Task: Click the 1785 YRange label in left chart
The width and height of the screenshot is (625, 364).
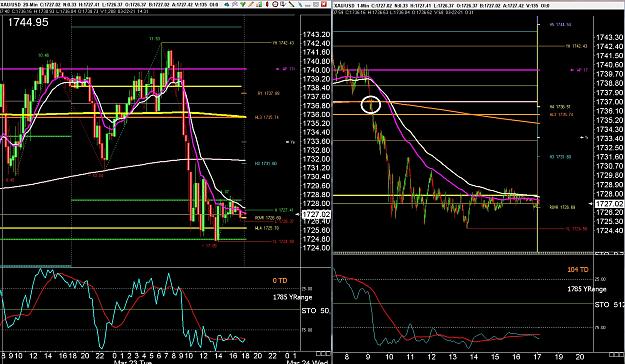Action: tap(293, 297)
